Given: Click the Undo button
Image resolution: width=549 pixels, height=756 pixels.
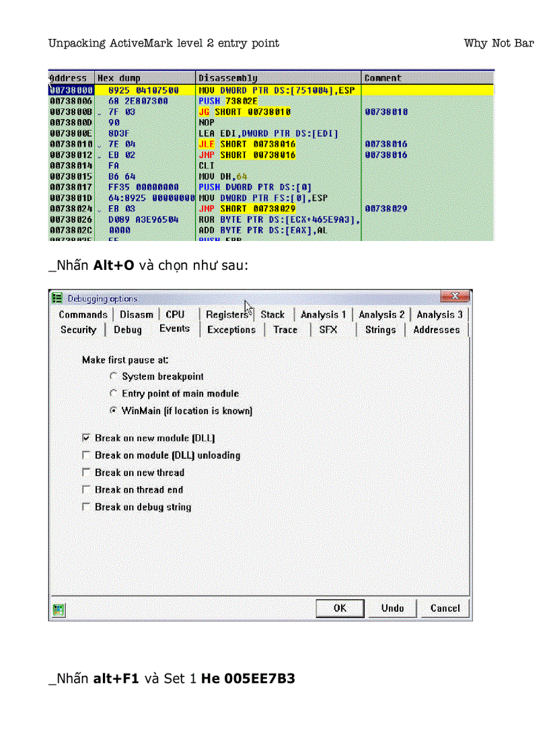Looking at the screenshot, I should click(392, 608).
